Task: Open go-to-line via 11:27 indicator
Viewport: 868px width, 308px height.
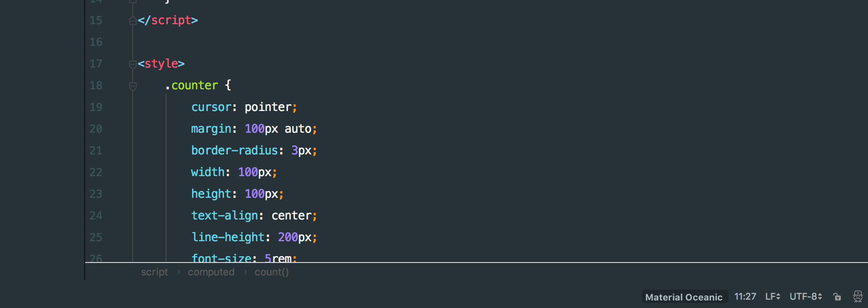Action: pyautogui.click(x=745, y=296)
